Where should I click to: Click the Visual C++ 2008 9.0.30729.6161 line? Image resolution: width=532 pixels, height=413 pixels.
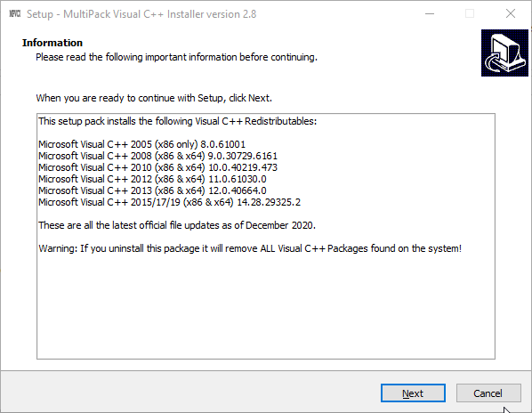(x=157, y=156)
